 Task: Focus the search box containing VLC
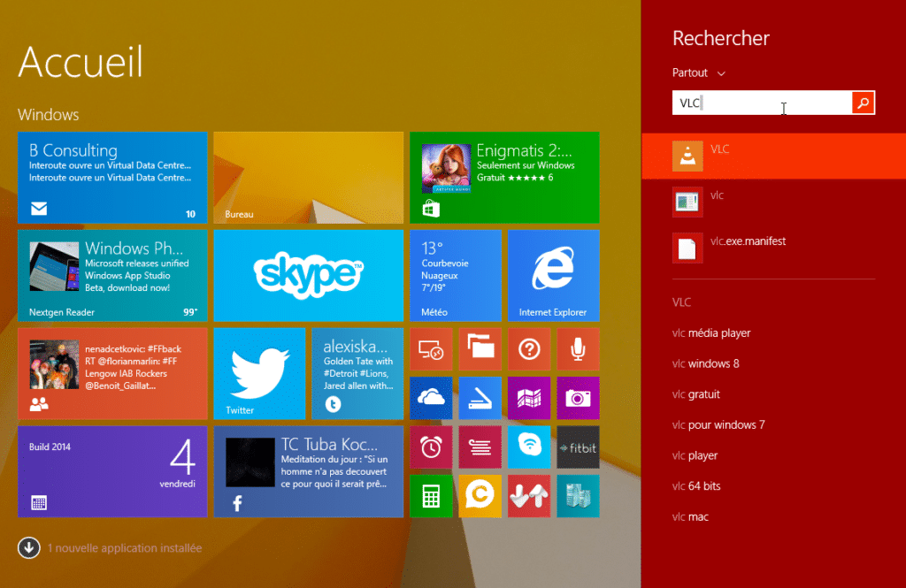[x=762, y=103]
